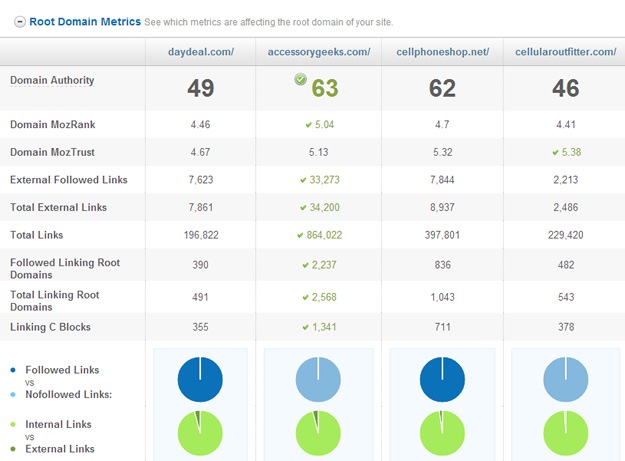Click external followed links value 7,844
Viewport: 625px width, 461px height.
tap(442, 180)
